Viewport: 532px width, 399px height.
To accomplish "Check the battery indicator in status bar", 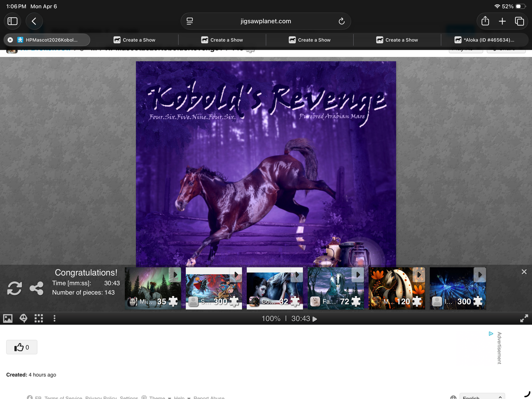I will tap(521, 7).
